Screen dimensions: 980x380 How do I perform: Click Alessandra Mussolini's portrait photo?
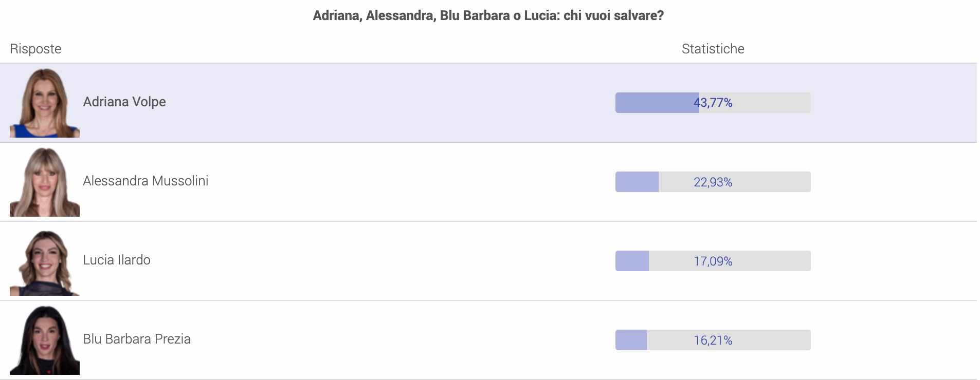[x=45, y=182]
